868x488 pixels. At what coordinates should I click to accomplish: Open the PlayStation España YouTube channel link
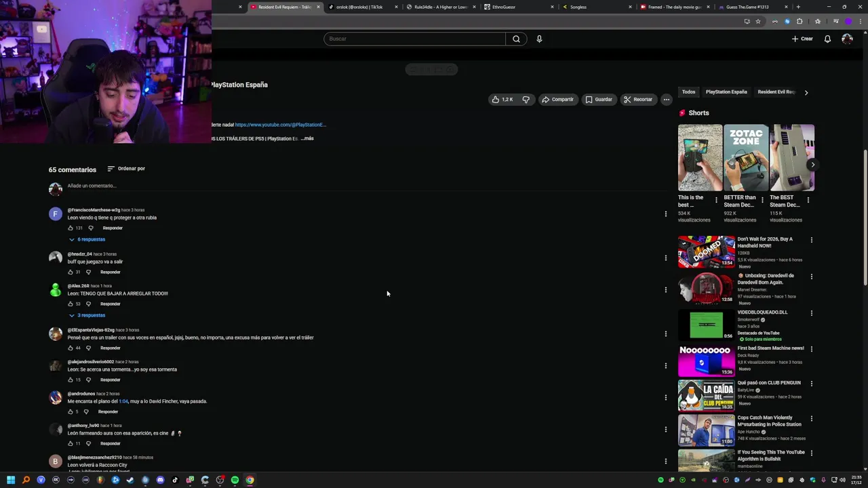click(x=281, y=125)
